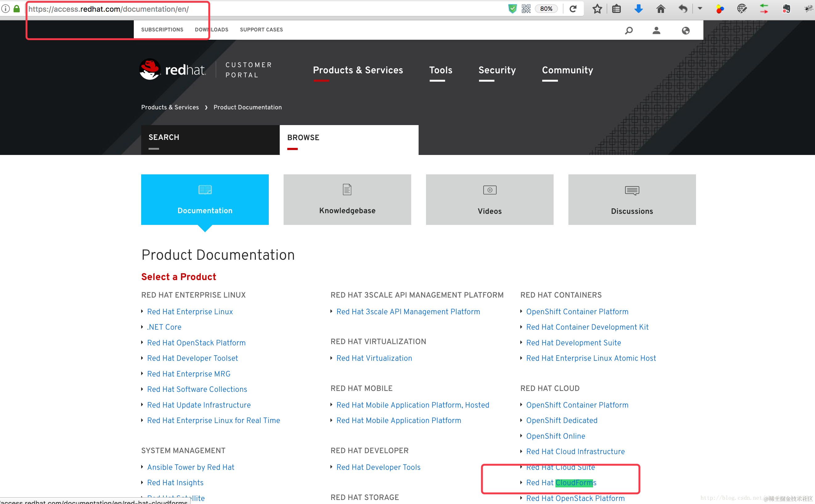Click the user account icon
Screen dimensions: 815x504
(x=656, y=31)
